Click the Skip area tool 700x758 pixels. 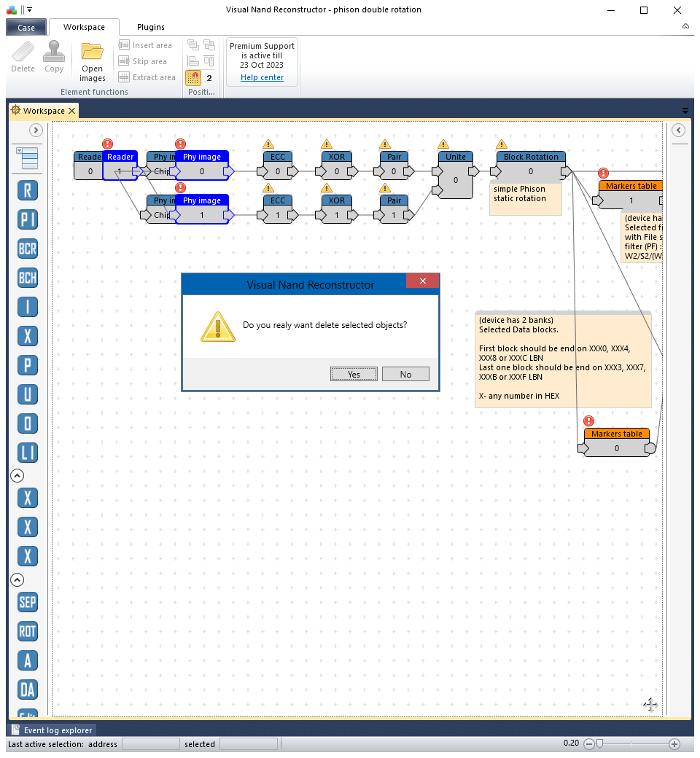(x=143, y=61)
